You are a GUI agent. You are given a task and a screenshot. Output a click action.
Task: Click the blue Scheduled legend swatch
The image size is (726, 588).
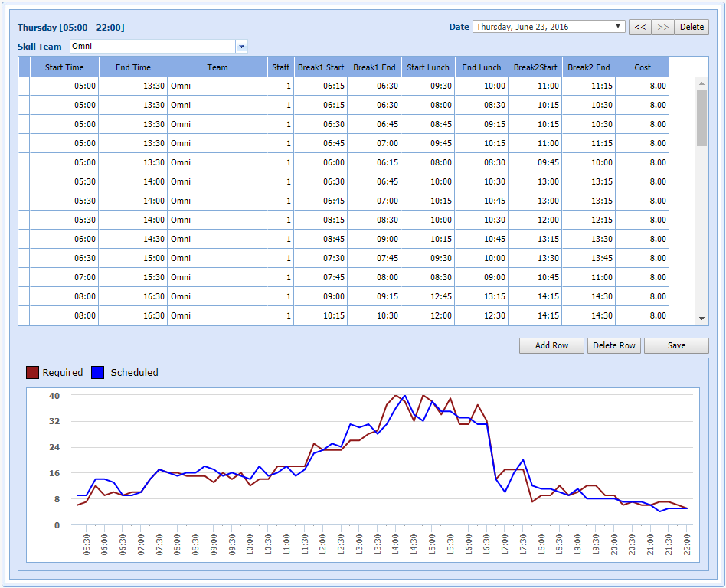(x=97, y=373)
